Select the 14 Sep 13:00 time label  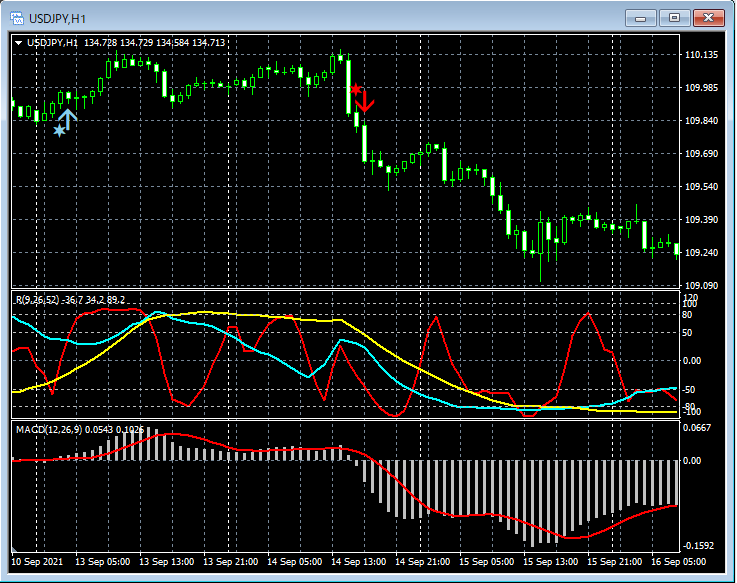tap(357, 562)
